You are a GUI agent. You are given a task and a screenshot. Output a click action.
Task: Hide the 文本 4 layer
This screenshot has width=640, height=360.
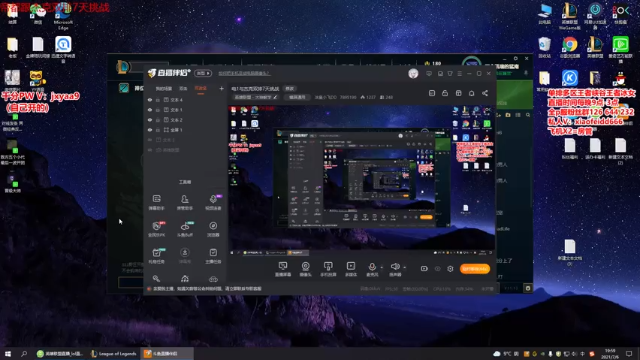(x=150, y=100)
